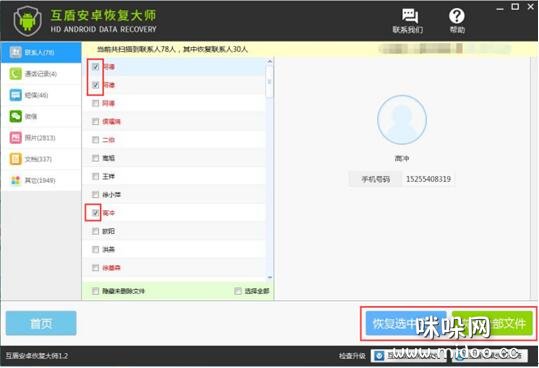This screenshot has width=539, height=368.
Task: Click the contact avatar placeholder image
Action: (x=402, y=120)
